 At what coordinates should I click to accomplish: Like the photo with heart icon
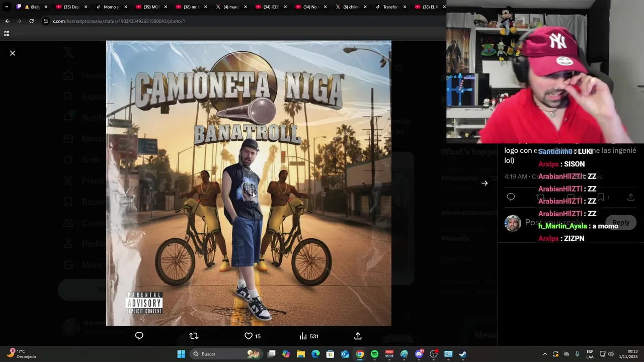(x=249, y=336)
